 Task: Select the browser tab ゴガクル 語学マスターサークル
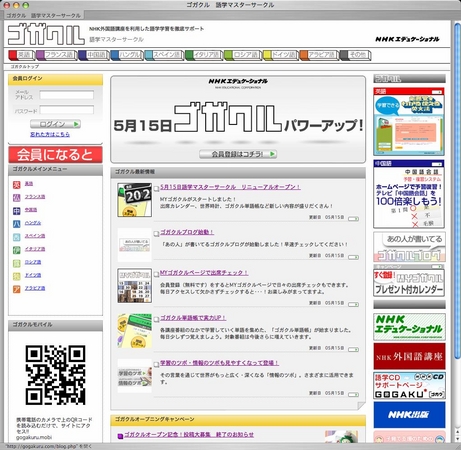tap(43, 15)
